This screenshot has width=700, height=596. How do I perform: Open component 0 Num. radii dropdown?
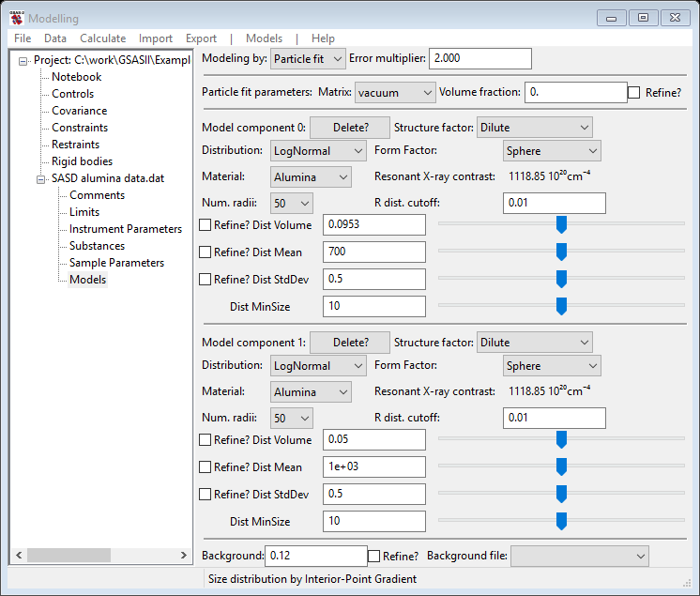click(292, 204)
